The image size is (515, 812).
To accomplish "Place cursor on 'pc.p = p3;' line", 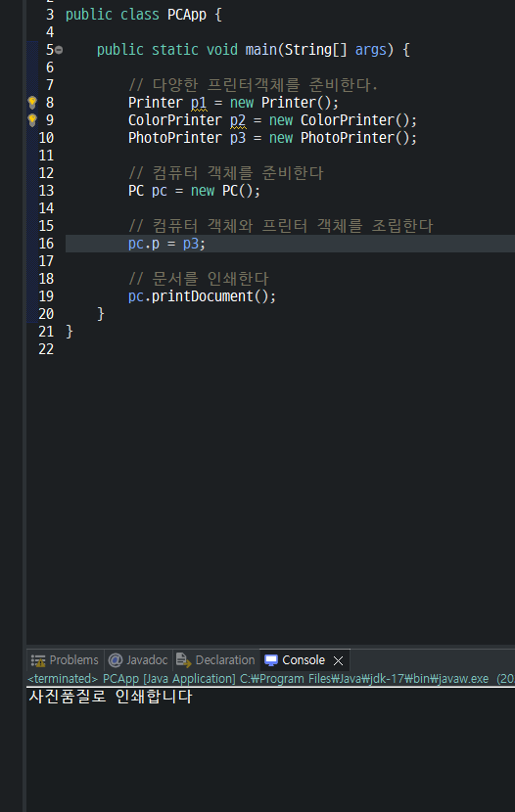I will pos(166,244).
